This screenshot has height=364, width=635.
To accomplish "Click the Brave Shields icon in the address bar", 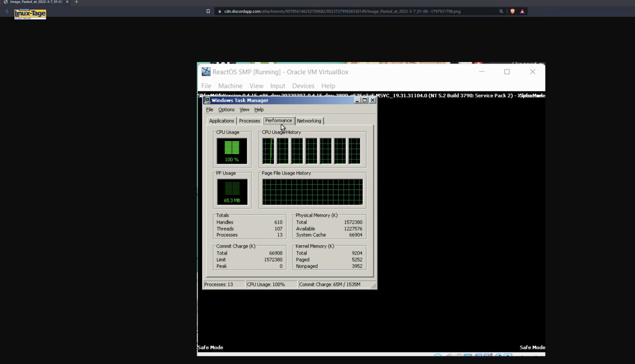I will (x=512, y=11).
